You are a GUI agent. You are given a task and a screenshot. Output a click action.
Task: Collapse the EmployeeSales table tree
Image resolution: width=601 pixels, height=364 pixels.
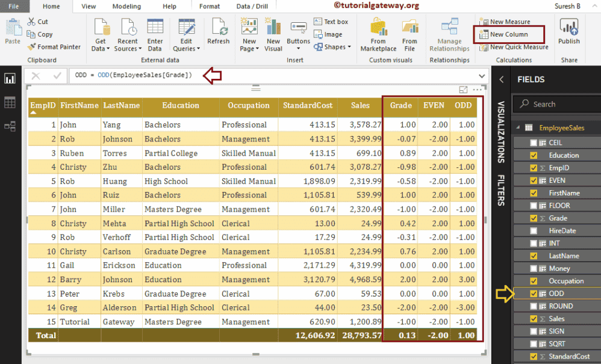pyautogui.click(x=518, y=128)
